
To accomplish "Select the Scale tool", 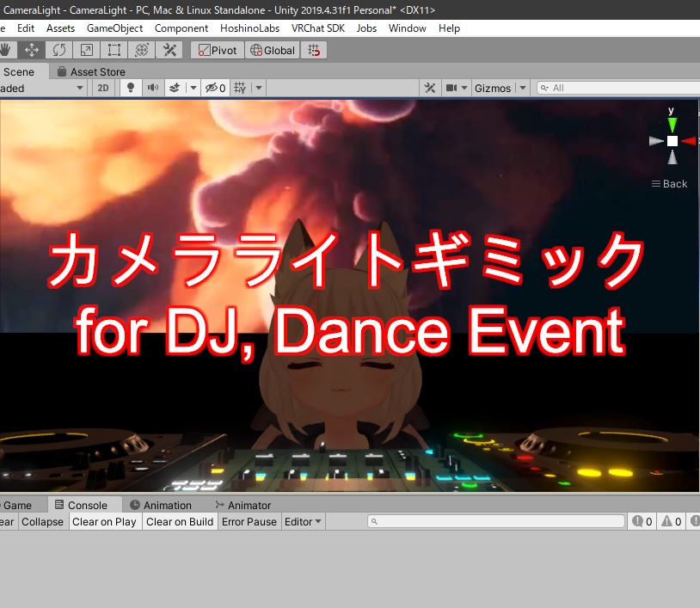I will [86, 50].
